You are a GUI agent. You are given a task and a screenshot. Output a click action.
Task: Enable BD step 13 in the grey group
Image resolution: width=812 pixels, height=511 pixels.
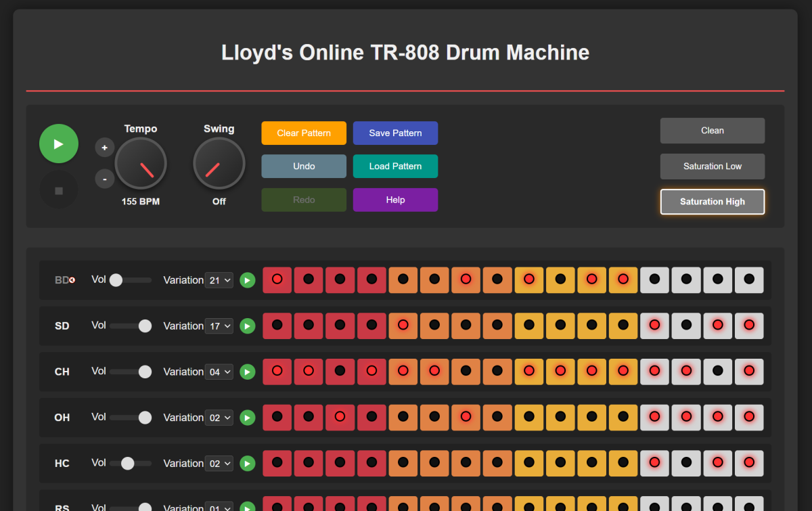click(x=654, y=280)
